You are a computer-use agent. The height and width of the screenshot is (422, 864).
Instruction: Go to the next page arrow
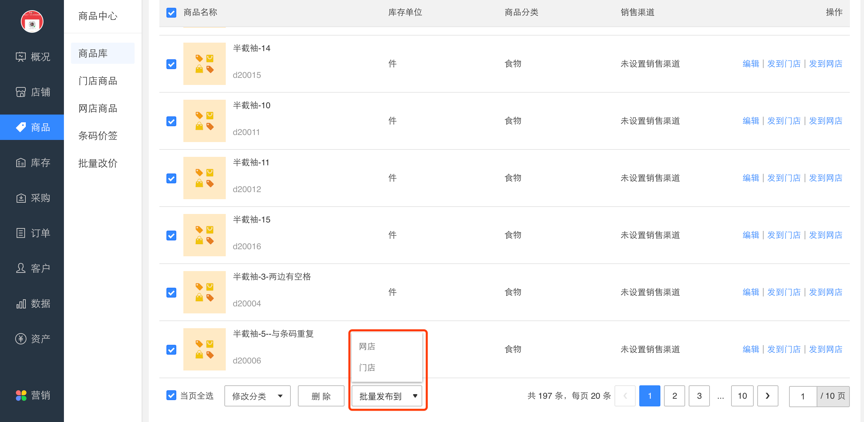pos(768,396)
